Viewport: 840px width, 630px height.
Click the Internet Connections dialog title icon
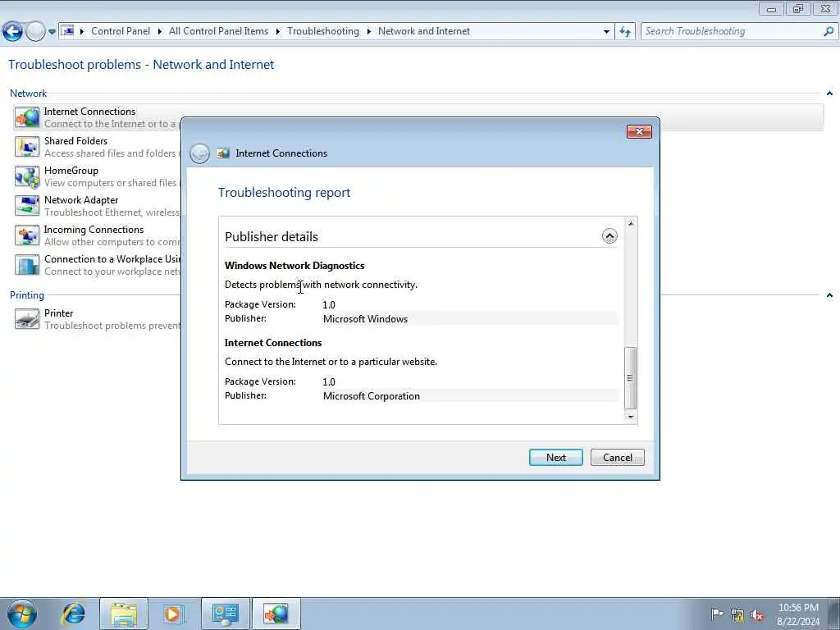point(223,153)
